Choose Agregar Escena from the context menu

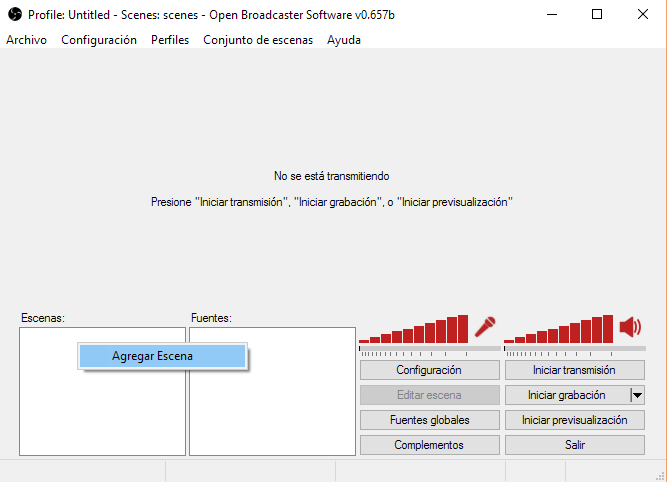coord(162,356)
